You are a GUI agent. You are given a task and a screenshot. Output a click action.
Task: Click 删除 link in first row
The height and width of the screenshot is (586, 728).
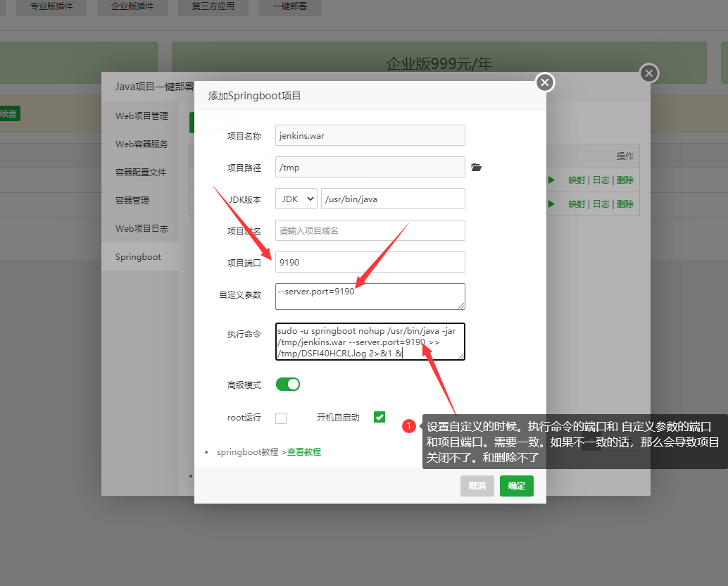625,180
